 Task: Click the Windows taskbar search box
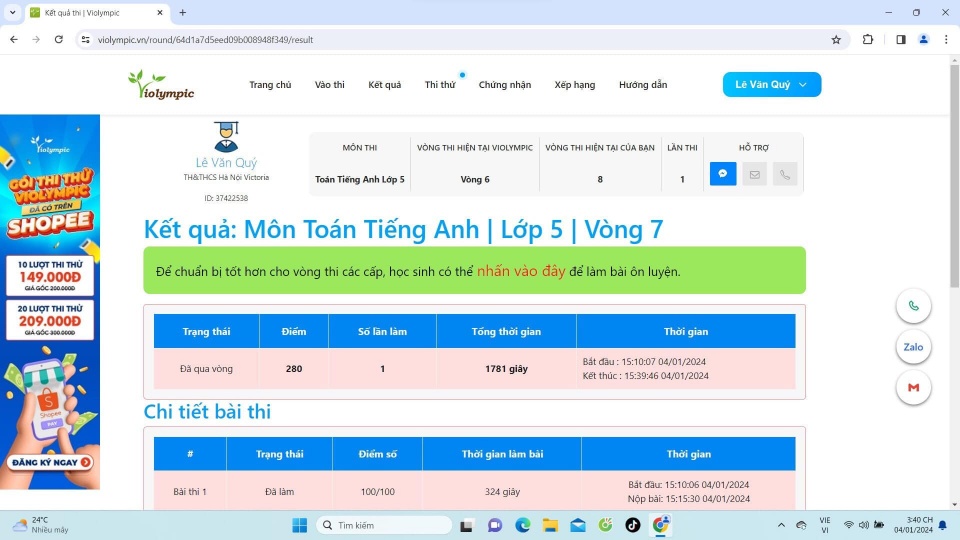pos(385,525)
